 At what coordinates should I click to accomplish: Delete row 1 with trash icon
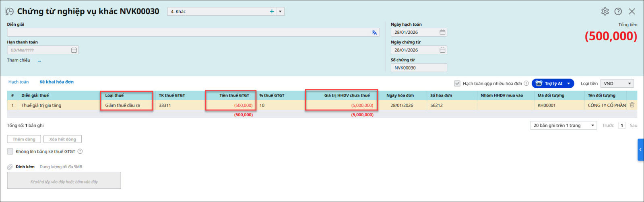632,105
